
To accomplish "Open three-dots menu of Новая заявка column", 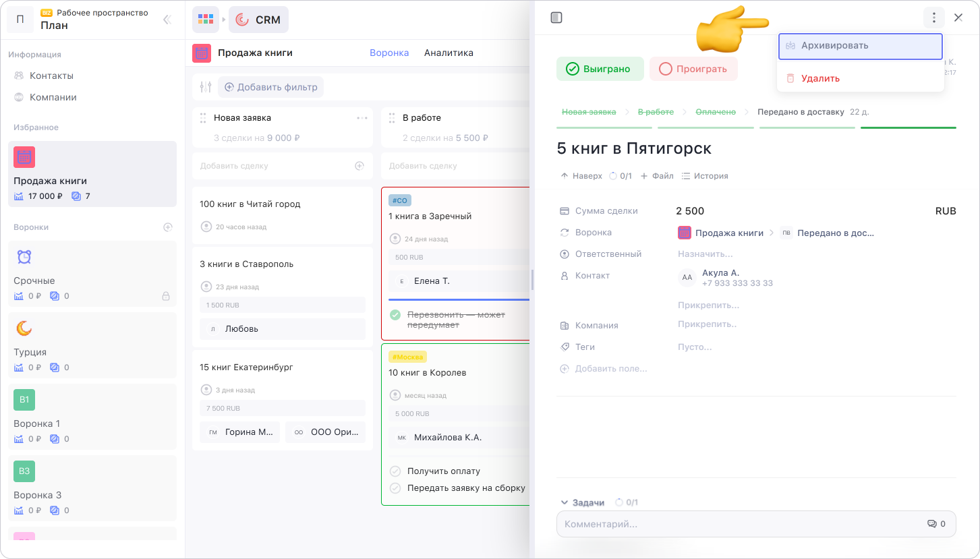I will [362, 118].
